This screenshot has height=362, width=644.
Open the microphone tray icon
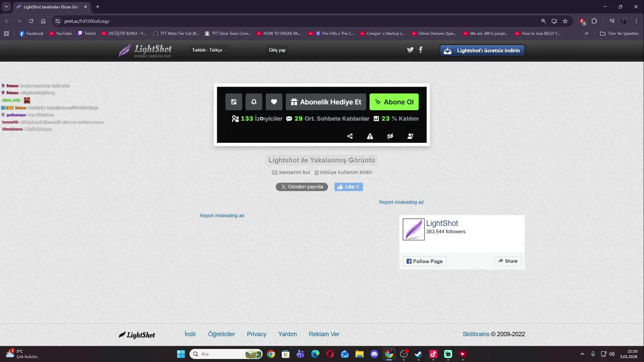point(593,354)
